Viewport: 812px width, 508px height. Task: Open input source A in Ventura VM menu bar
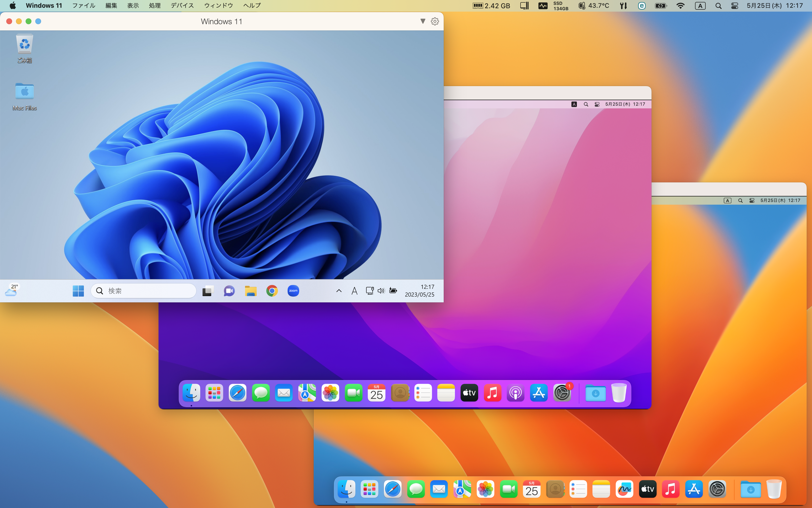[x=727, y=201]
